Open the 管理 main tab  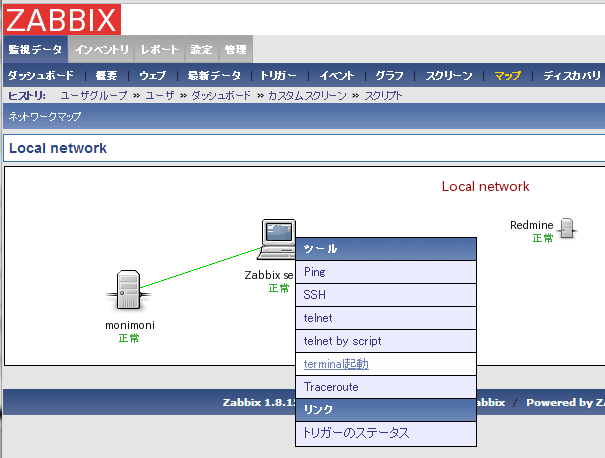[235, 49]
